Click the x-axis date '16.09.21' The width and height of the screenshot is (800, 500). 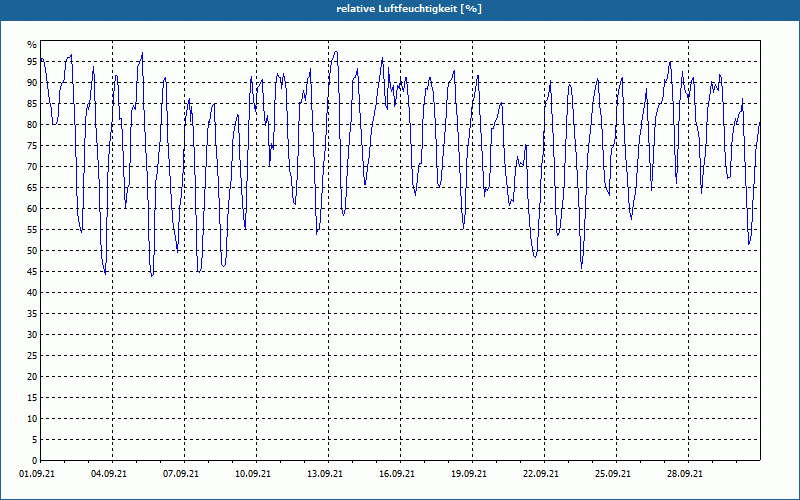(396, 474)
